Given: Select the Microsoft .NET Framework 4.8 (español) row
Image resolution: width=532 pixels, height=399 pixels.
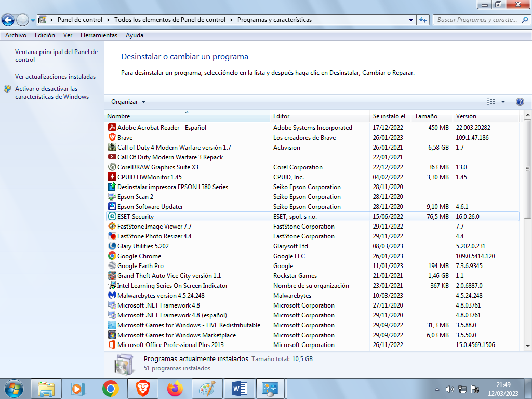Looking at the screenshot, I should [x=312, y=315].
